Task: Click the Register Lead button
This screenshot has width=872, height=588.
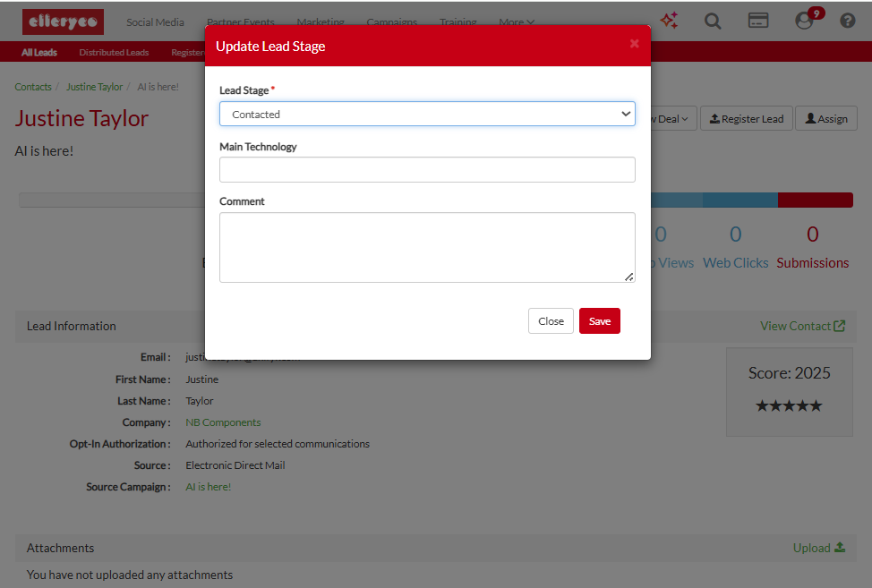Action: 747,118
